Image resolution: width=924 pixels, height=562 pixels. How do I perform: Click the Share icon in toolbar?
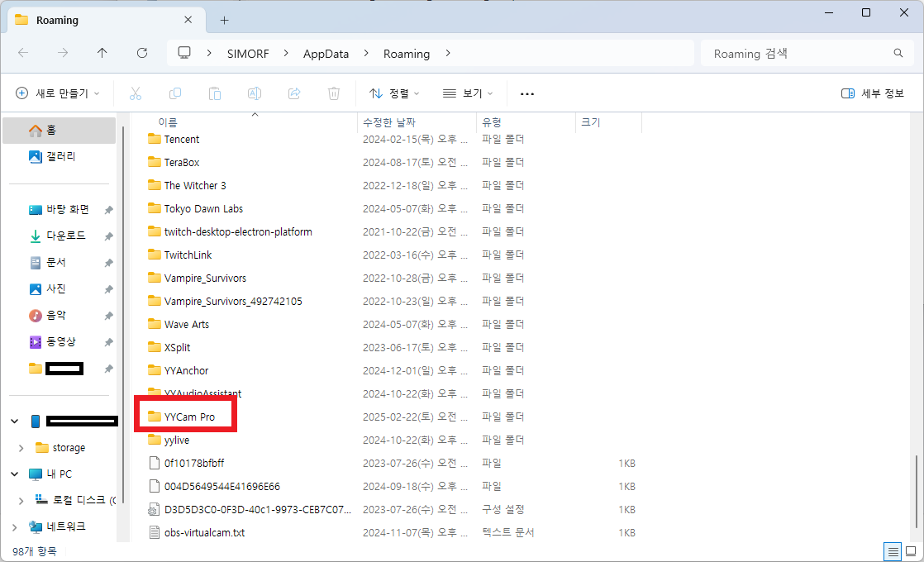pos(294,93)
